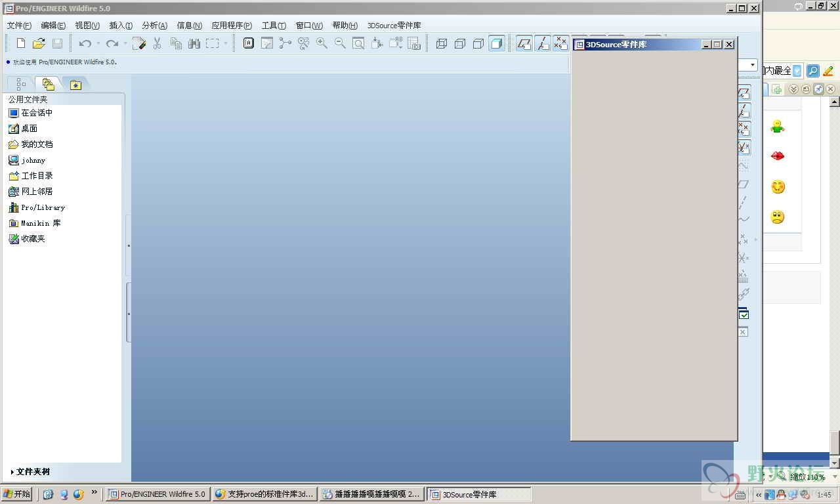Expand the 文件夹树 folder tree
Image resolution: width=840 pixels, height=504 pixels.
[x=31, y=472]
